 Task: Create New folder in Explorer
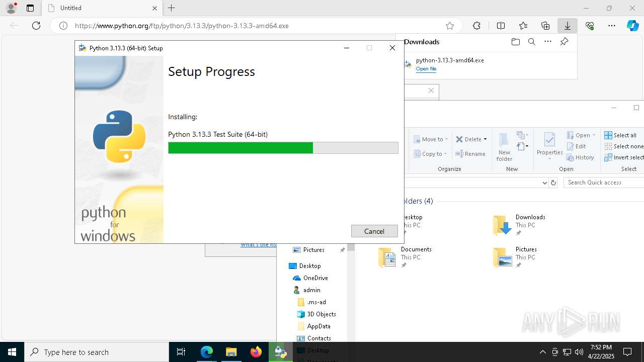504,147
